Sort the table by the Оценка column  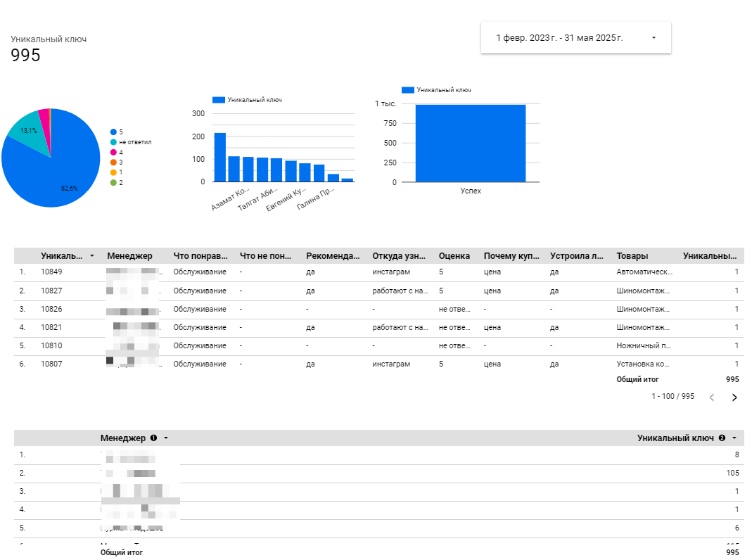click(x=454, y=257)
